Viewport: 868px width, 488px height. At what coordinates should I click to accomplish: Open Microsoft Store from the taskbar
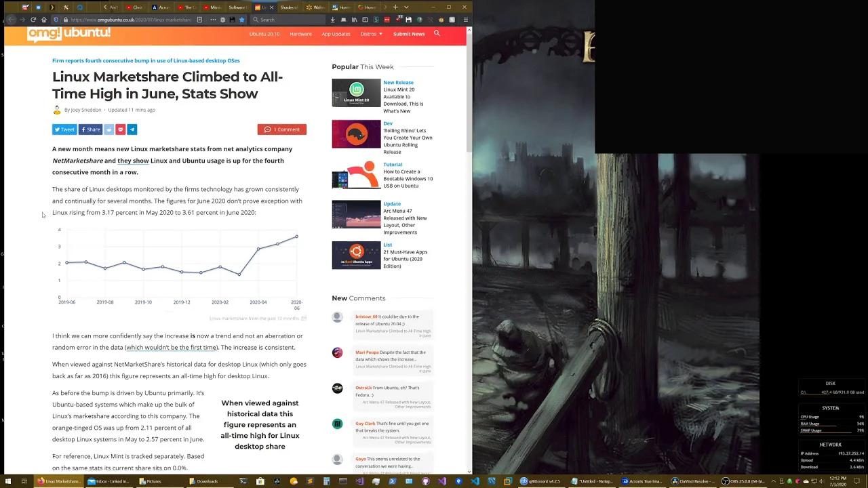click(260, 481)
